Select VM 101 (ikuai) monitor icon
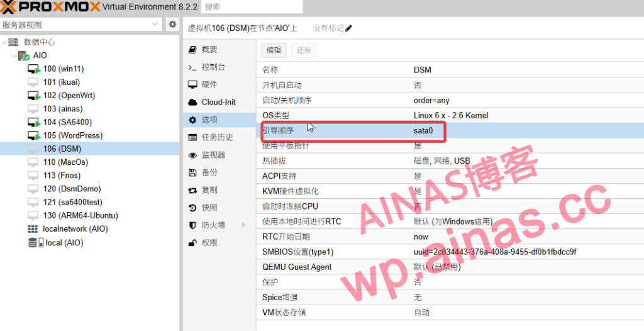Screen dimensions: 644x331 33,82
